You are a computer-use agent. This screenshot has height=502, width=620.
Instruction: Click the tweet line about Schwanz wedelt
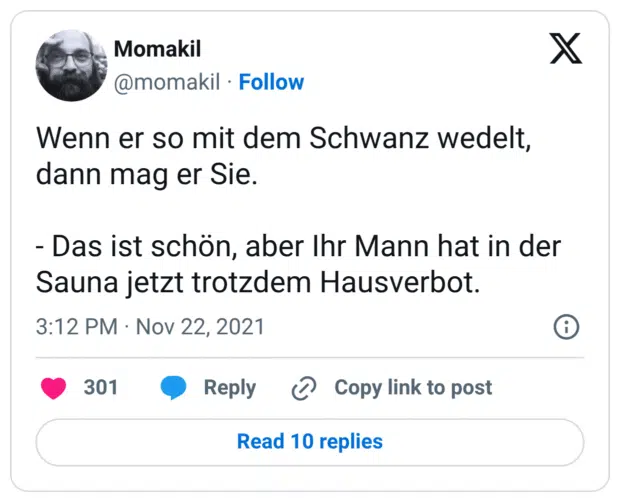282,141
